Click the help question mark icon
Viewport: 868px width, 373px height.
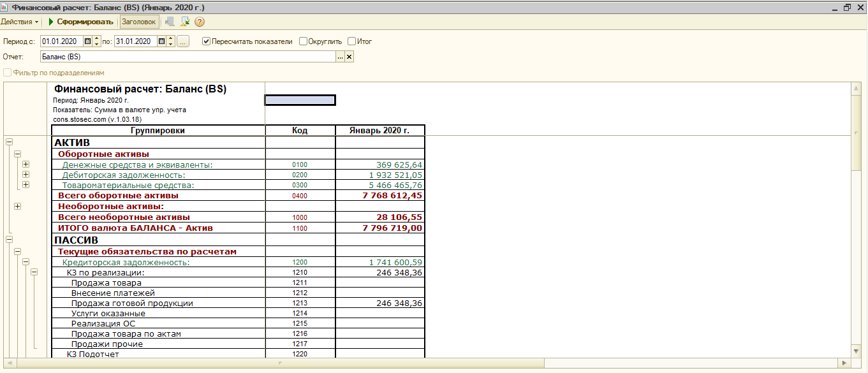200,22
